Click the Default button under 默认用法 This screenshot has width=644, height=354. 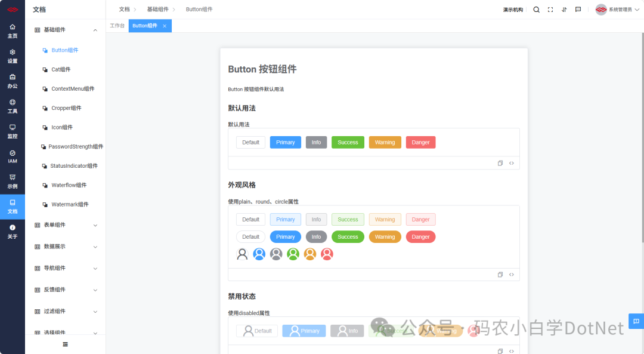point(250,142)
